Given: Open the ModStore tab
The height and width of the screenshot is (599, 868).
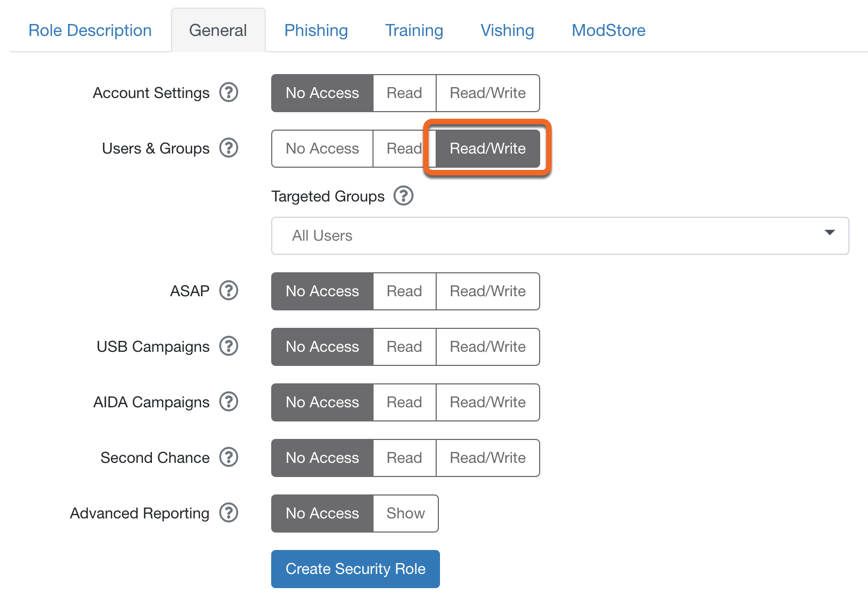Looking at the screenshot, I should pyautogui.click(x=608, y=30).
